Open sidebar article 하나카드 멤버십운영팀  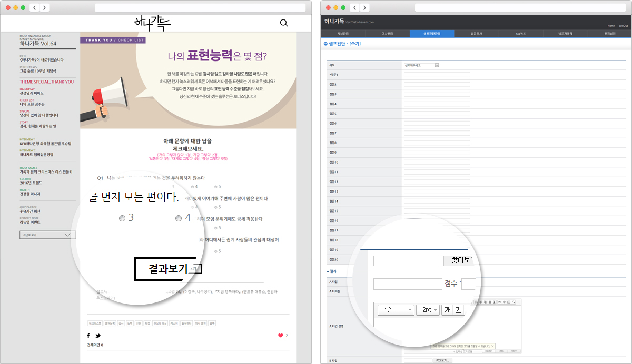pyautogui.click(x=36, y=154)
